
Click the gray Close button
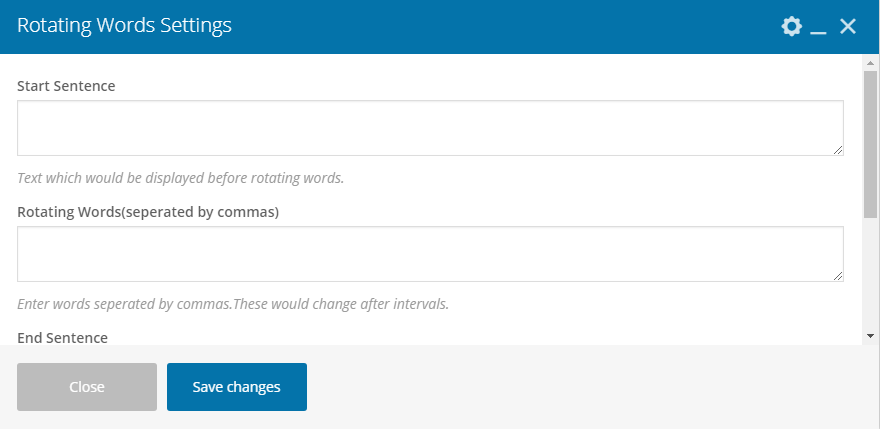pos(87,387)
